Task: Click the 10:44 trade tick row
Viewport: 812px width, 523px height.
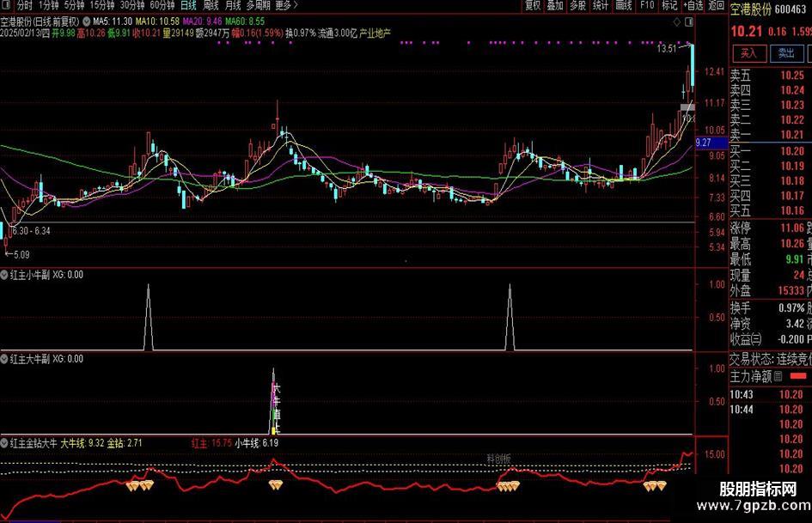Action: coord(771,410)
